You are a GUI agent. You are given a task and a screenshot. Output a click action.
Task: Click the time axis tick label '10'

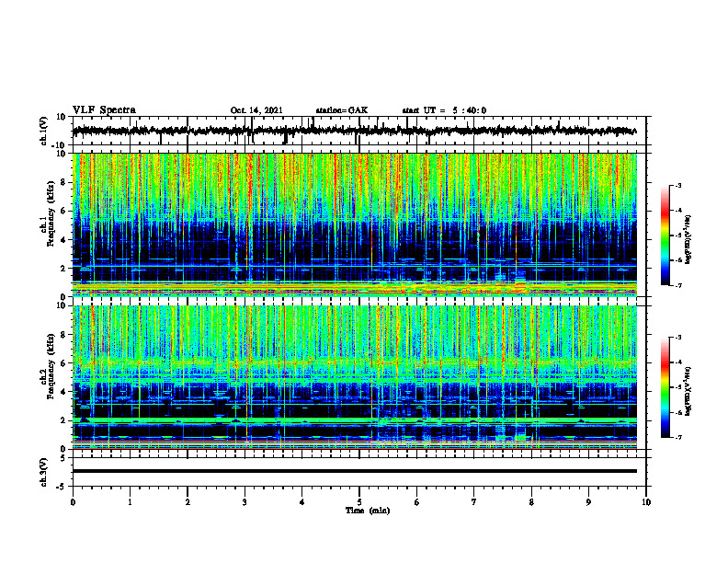[646, 502]
